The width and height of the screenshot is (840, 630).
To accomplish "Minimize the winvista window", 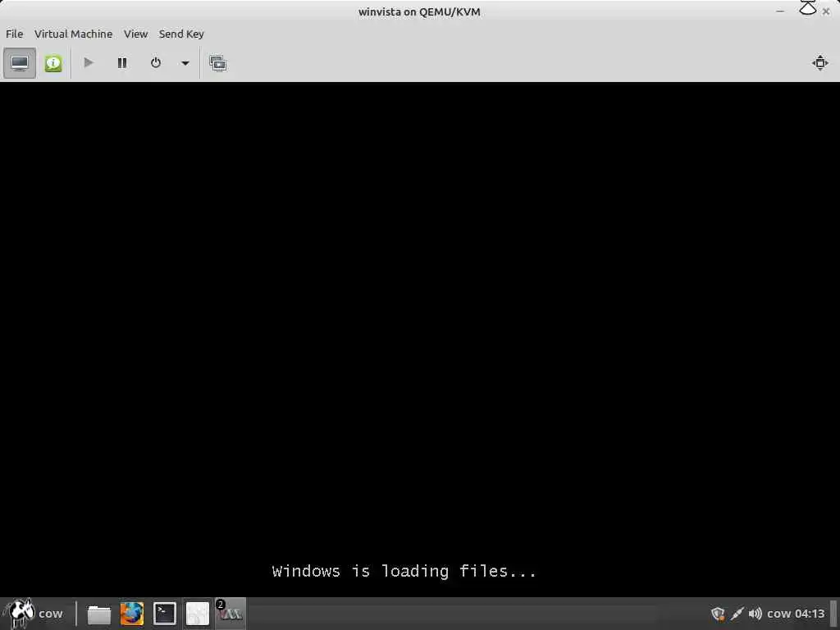I will pyautogui.click(x=780, y=11).
